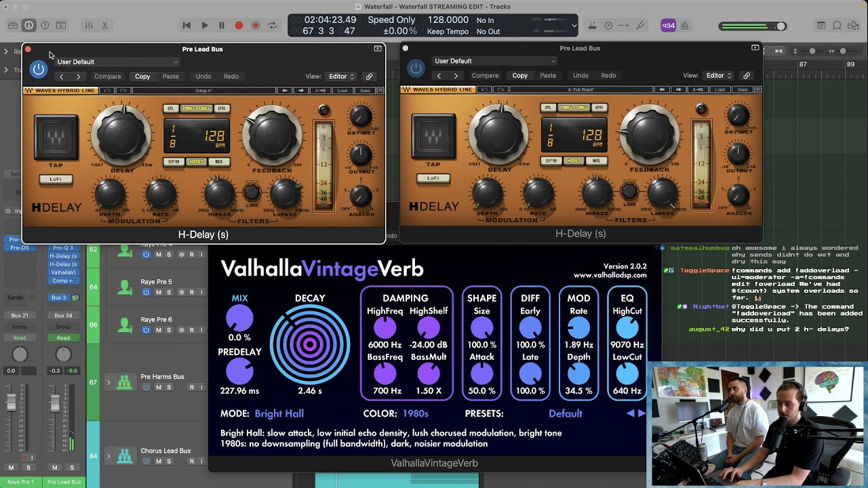868x488 pixels.
Task: Open User Default preset dropdown on left plugin
Action: pyautogui.click(x=117, y=62)
